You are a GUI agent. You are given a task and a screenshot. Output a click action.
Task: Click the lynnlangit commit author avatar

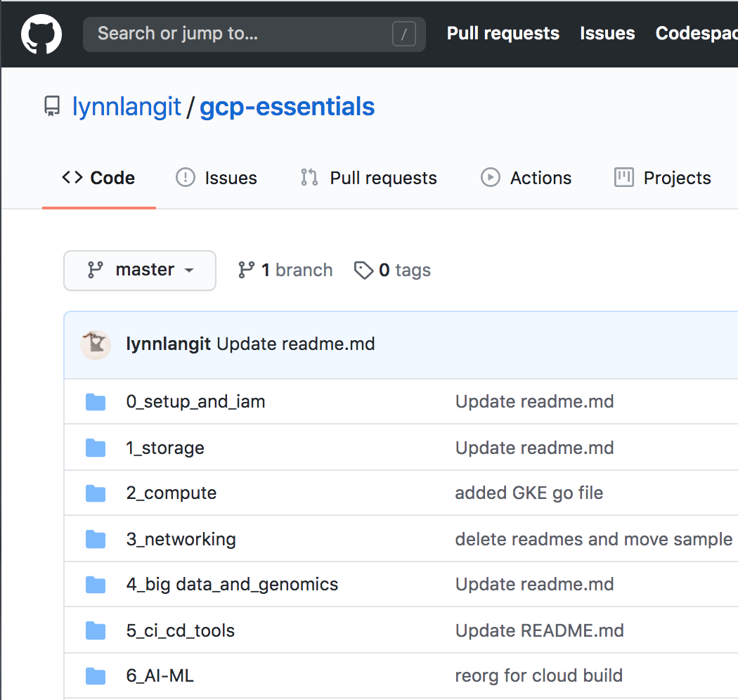(96, 344)
